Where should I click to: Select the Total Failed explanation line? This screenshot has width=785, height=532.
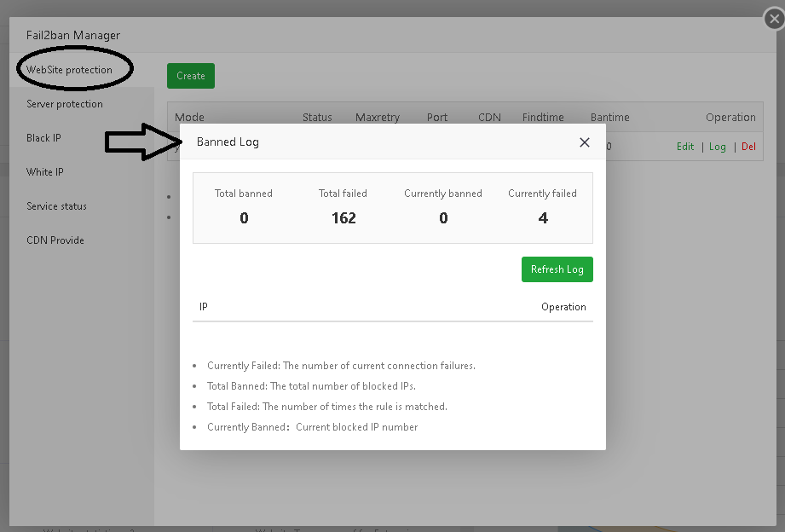click(x=327, y=407)
